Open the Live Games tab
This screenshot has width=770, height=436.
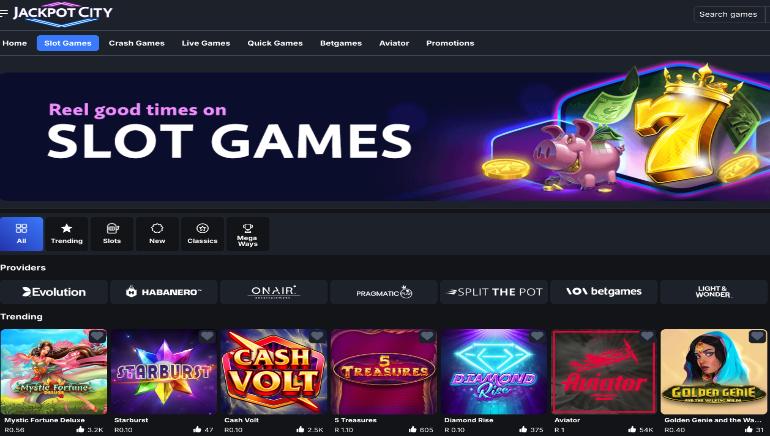[x=206, y=43]
